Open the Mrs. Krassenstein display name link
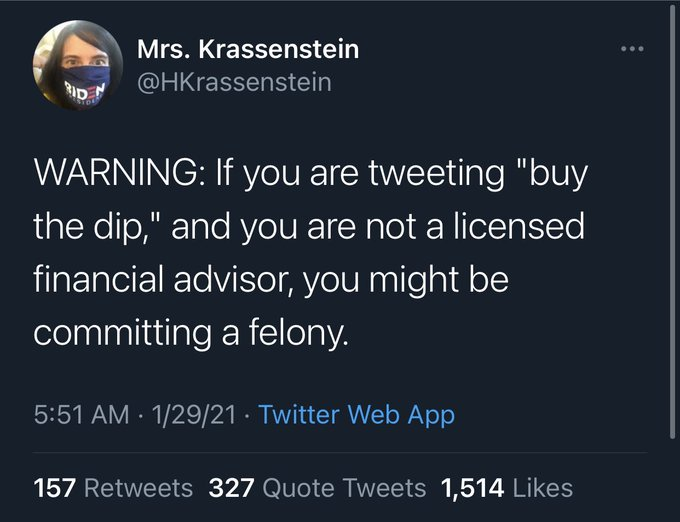 (x=248, y=49)
